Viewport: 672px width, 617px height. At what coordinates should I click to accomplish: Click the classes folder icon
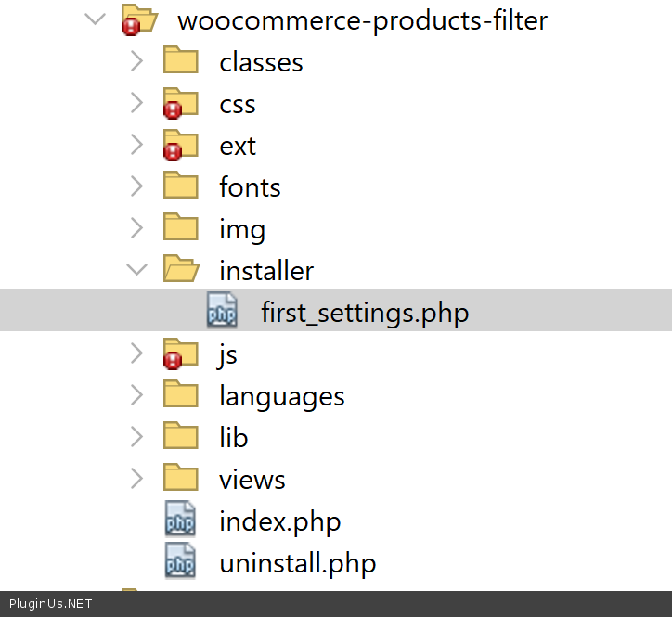[181, 62]
